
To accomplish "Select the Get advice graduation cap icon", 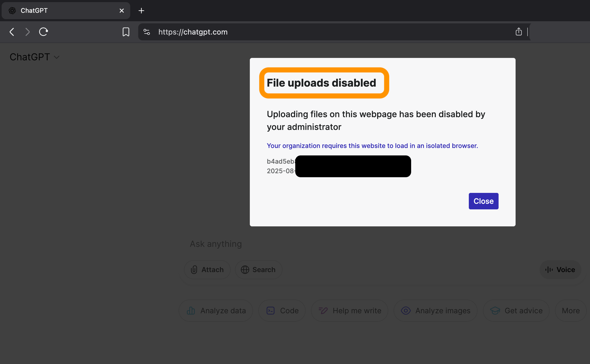I will (495, 311).
